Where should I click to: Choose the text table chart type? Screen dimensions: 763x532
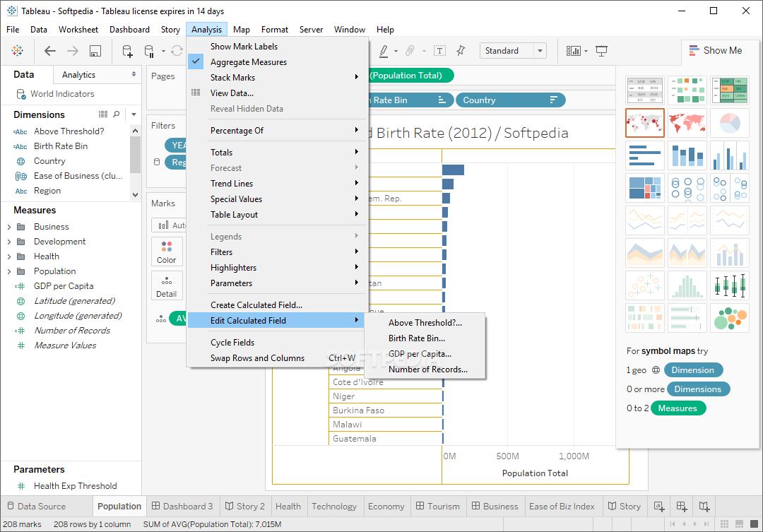click(645, 90)
